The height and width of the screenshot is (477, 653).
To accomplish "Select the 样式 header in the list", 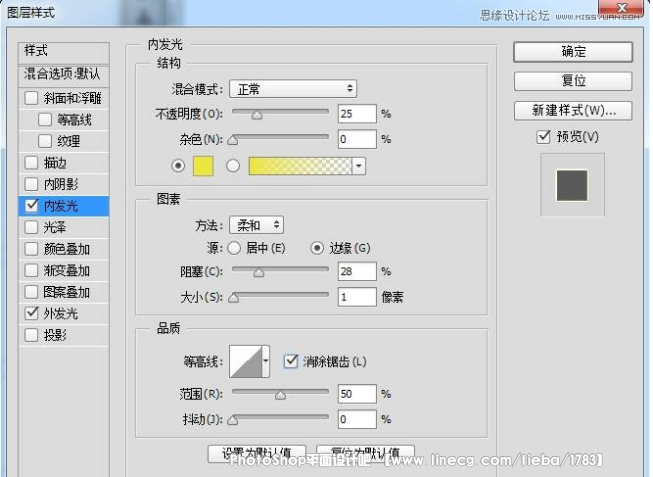I will [x=64, y=52].
